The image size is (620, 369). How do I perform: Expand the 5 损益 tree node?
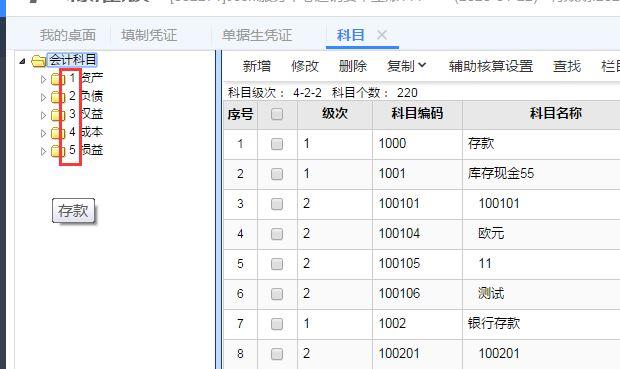point(43,151)
